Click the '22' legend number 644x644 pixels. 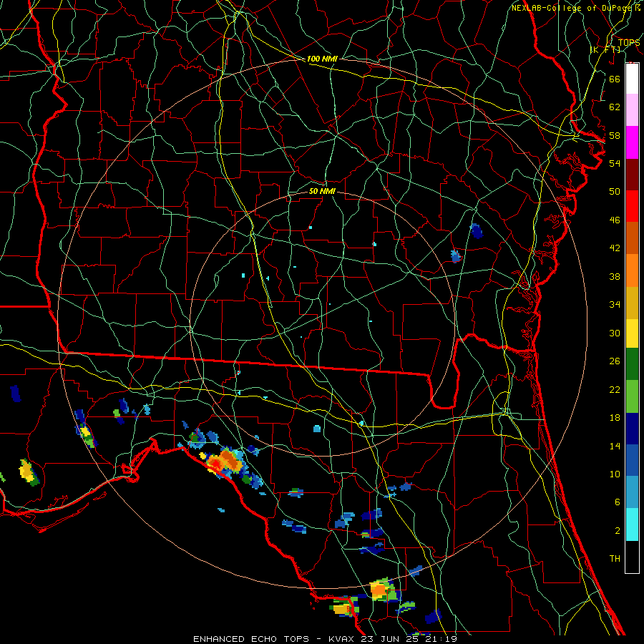coord(615,389)
